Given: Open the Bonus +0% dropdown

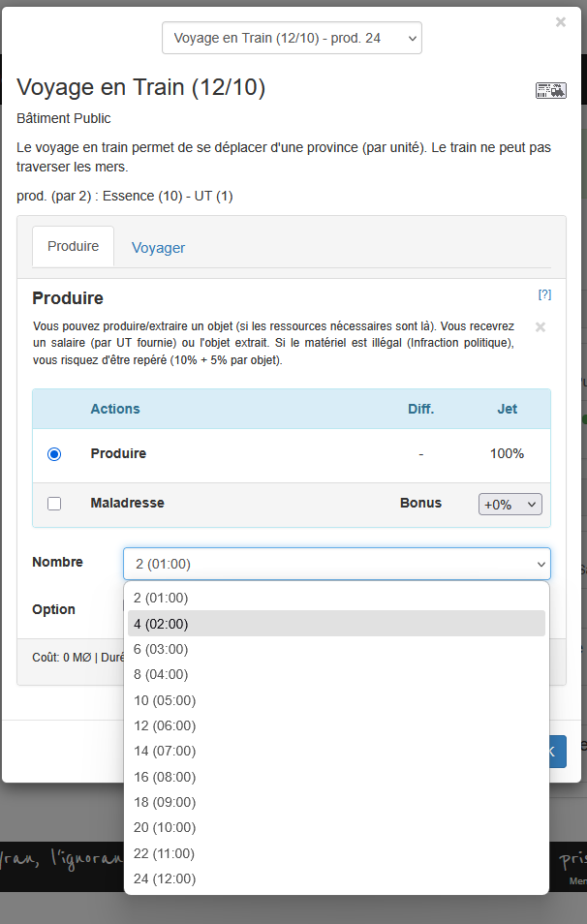Looking at the screenshot, I should 510,505.
